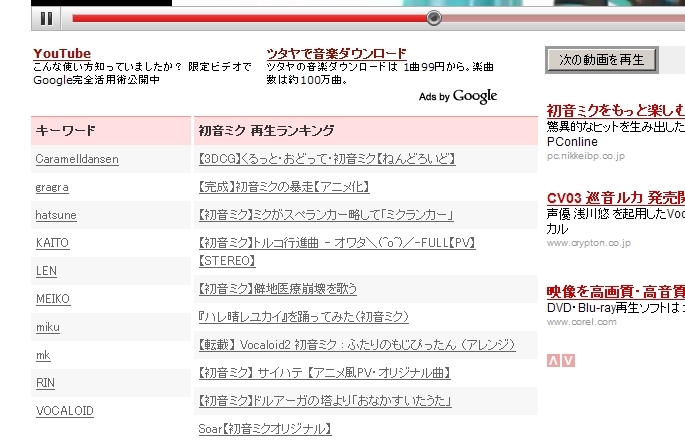
Task: Click www.corel.com ad URL
Action: tap(582, 322)
